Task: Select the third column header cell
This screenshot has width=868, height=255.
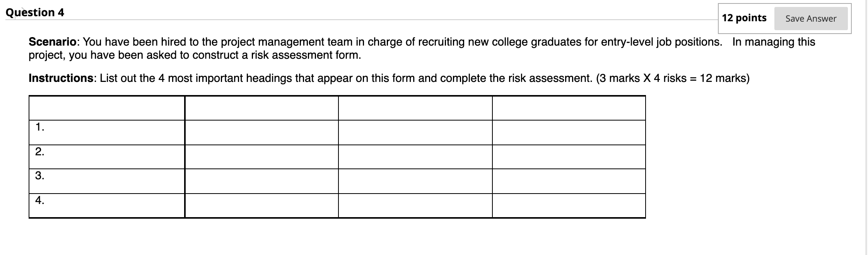Action: pyautogui.click(x=415, y=108)
